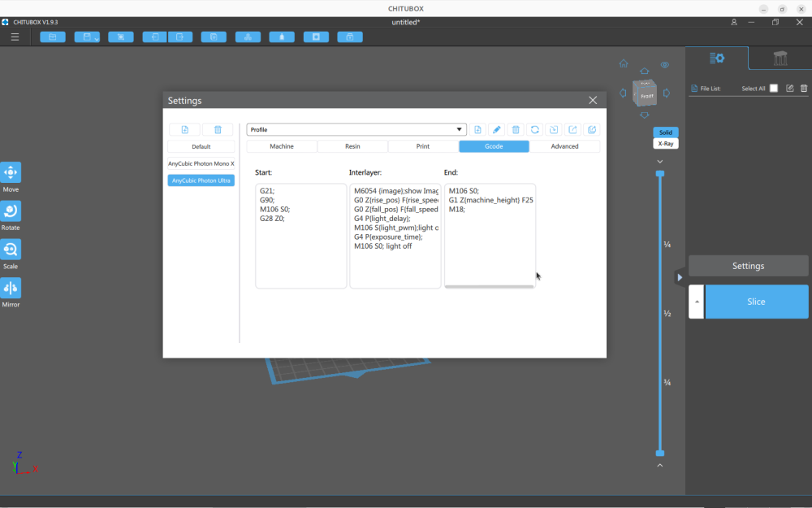812x508 pixels.
Task: Collapse the right panel with the arrow
Action: 680,277
